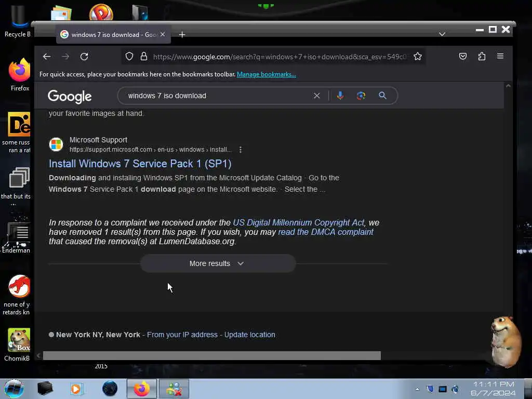This screenshot has width=532, height=399.
Task: Open a new tab with the plus button
Action: pos(182,35)
